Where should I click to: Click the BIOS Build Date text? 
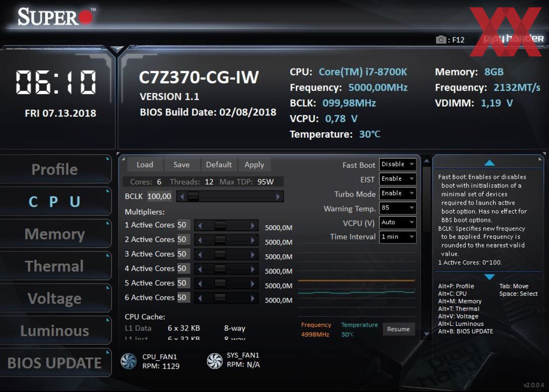[208, 112]
